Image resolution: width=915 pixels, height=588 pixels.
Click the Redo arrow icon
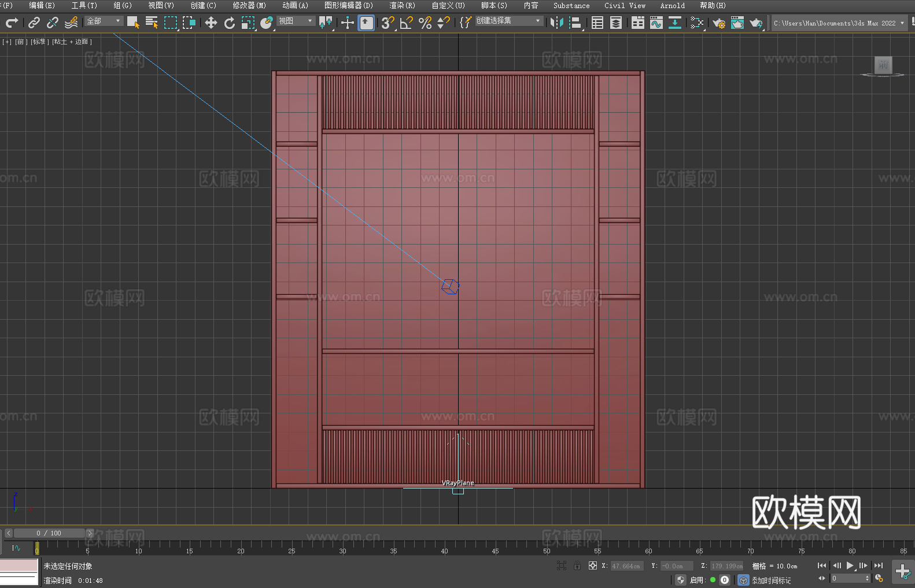[x=12, y=23]
